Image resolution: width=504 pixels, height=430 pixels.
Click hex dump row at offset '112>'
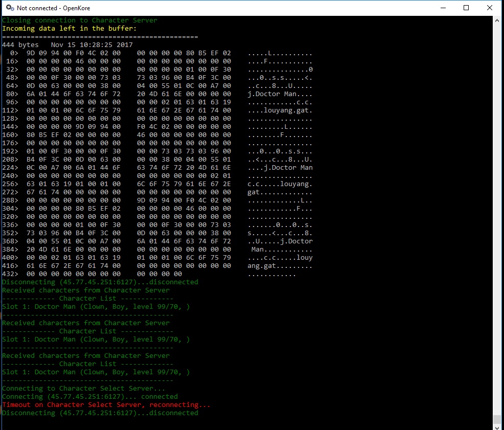(x=157, y=110)
